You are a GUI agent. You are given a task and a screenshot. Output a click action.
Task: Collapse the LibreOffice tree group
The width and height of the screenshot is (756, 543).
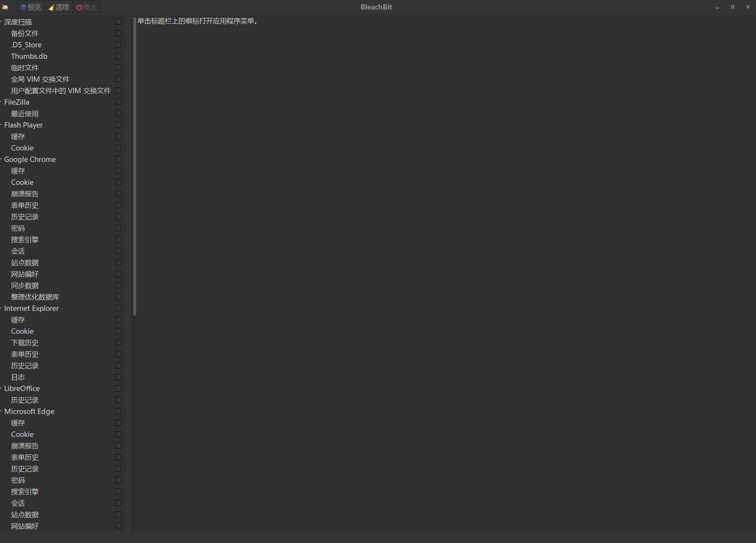1,388
